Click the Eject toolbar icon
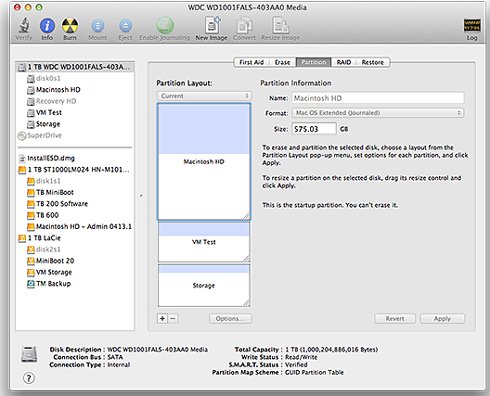The image size is (490, 396). pyautogui.click(x=125, y=26)
